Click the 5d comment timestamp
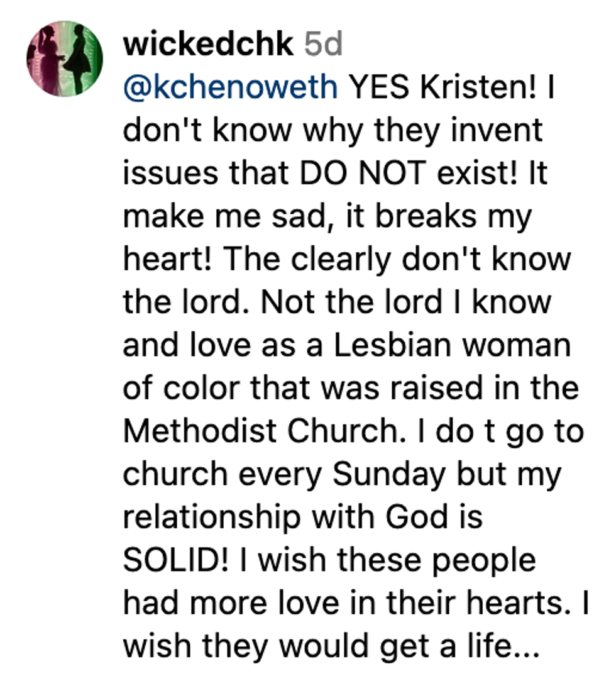The width and height of the screenshot is (616, 693). coord(322,44)
